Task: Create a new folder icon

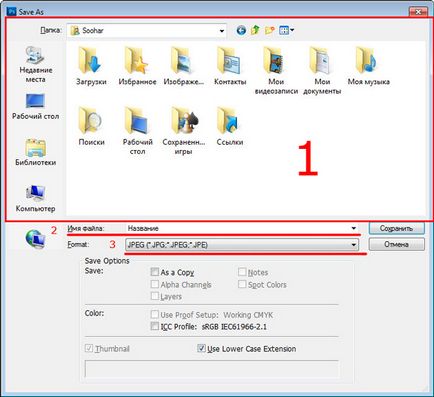Action: 270,30
